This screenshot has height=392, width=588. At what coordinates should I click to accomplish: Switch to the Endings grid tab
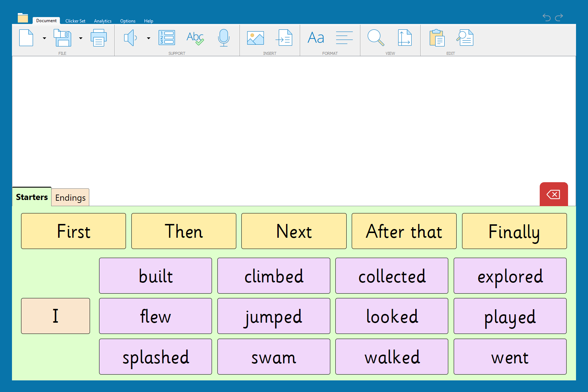pyautogui.click(x=70, y=197)
